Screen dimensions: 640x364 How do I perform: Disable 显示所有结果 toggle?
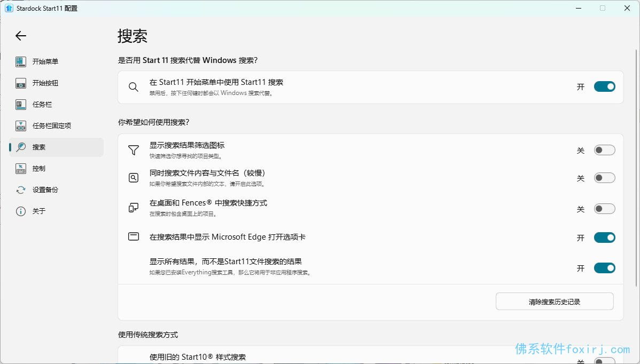605,268
